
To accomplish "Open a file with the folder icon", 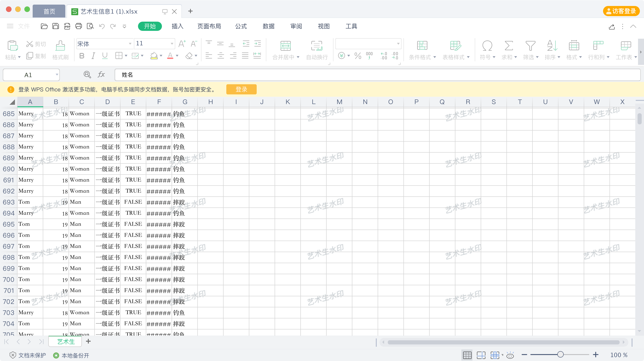I will pyautogui.click(x=44, y=26).
